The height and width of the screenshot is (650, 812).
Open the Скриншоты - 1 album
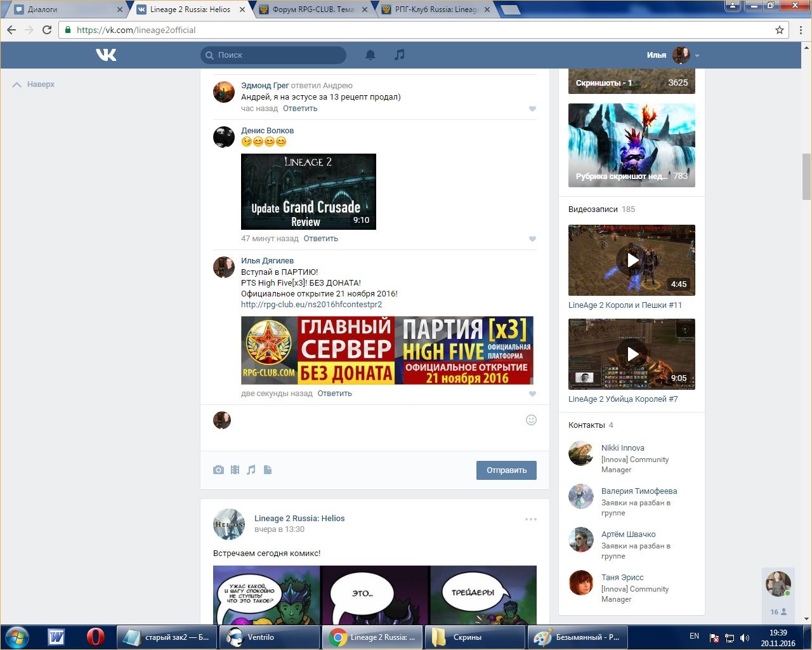(x=632, y=81)
